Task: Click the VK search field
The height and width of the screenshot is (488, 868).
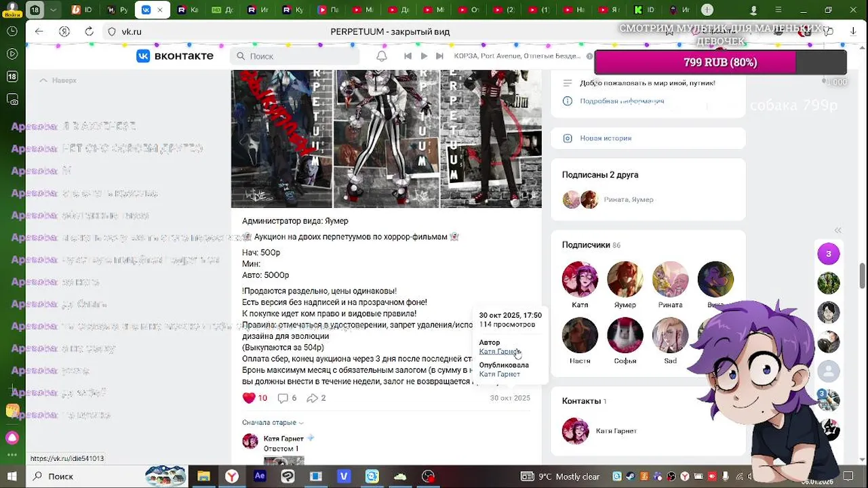Action: pyautogui.click(x=294, y=56)
